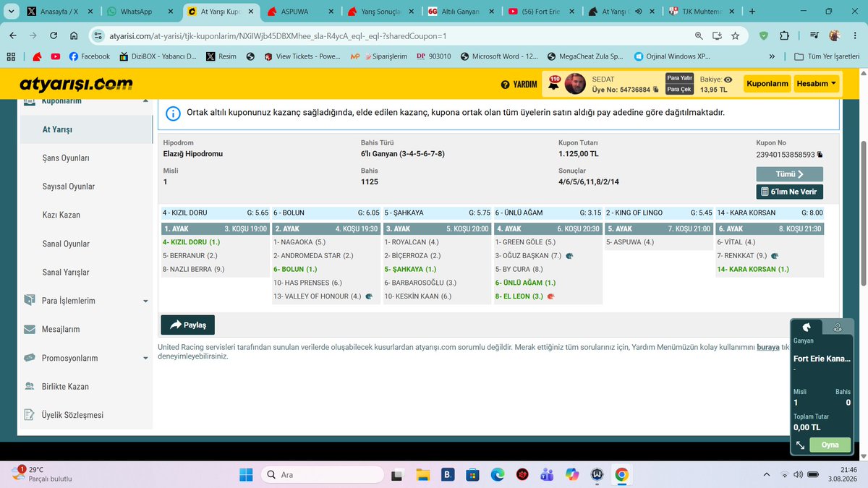Expand the Hesabım dropdown
Image resolution: width=868 pixels, height=488 pixels.
click(817, 84)
